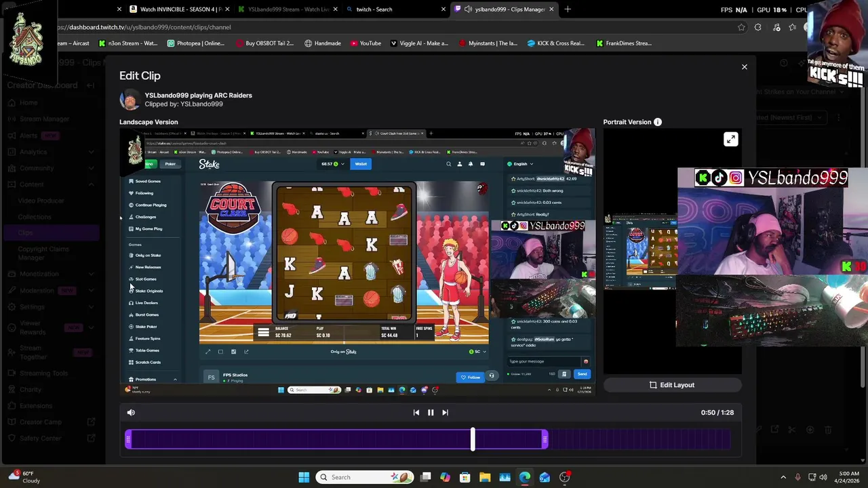This screenshot has height=488, width=868.
Task: Open Myinstants bookmark
Action: coord(488,43)
